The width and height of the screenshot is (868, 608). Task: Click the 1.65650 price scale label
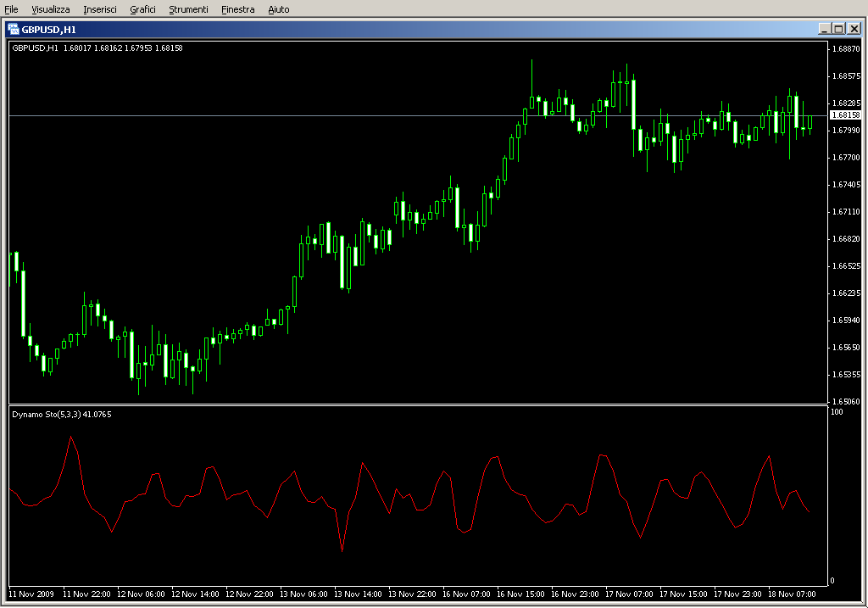846,347
